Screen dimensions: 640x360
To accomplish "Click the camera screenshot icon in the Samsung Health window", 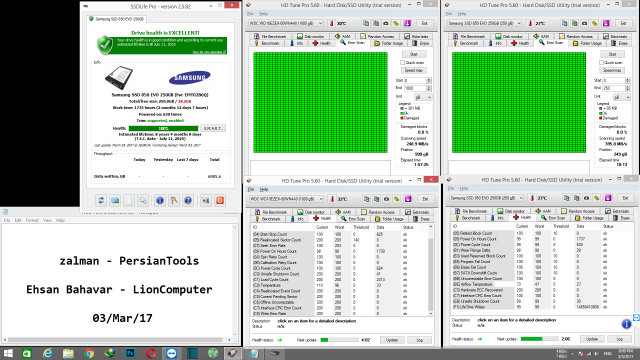I will pos(587,198).
